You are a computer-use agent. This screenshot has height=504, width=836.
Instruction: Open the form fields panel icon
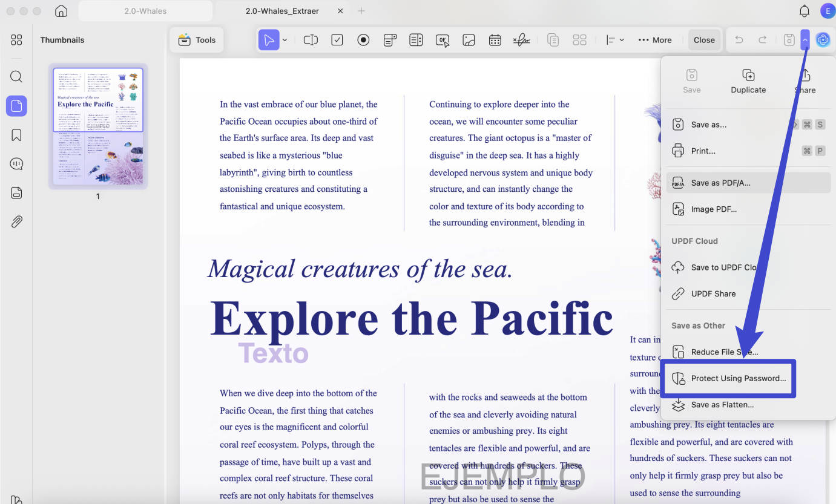16,193
